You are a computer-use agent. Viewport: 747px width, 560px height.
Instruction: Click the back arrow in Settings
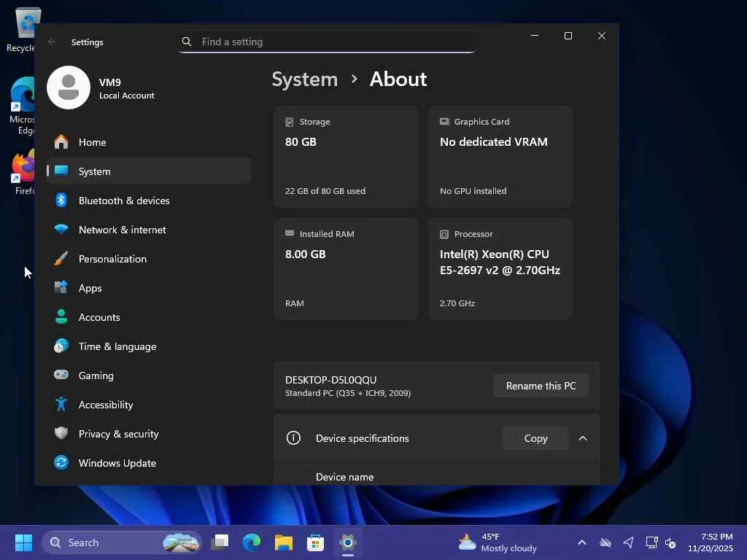coord(52,42)
